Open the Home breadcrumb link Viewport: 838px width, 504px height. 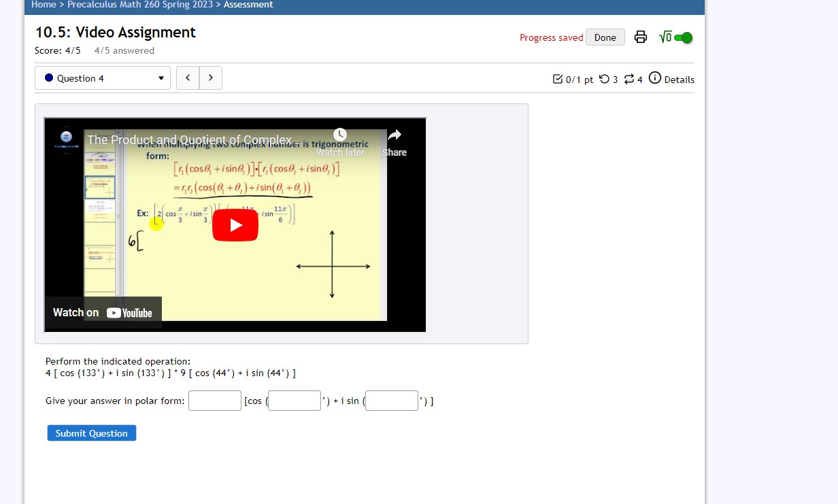[x=44, y=5]
